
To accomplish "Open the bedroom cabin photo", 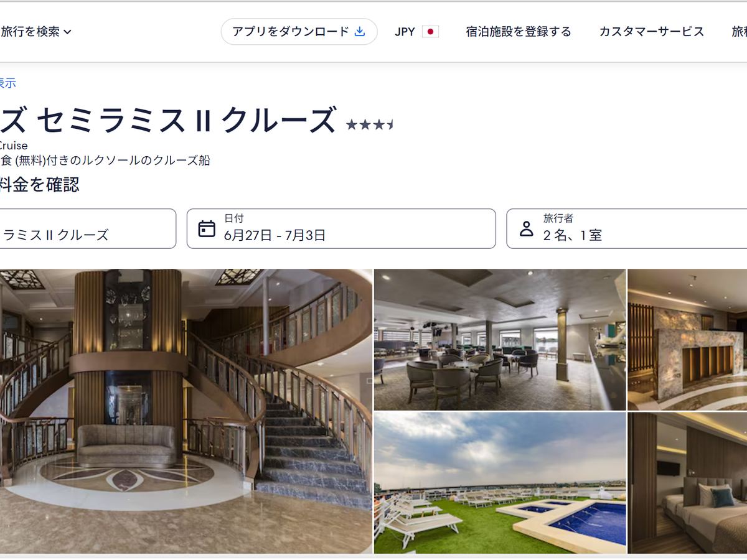I will 687,483.
